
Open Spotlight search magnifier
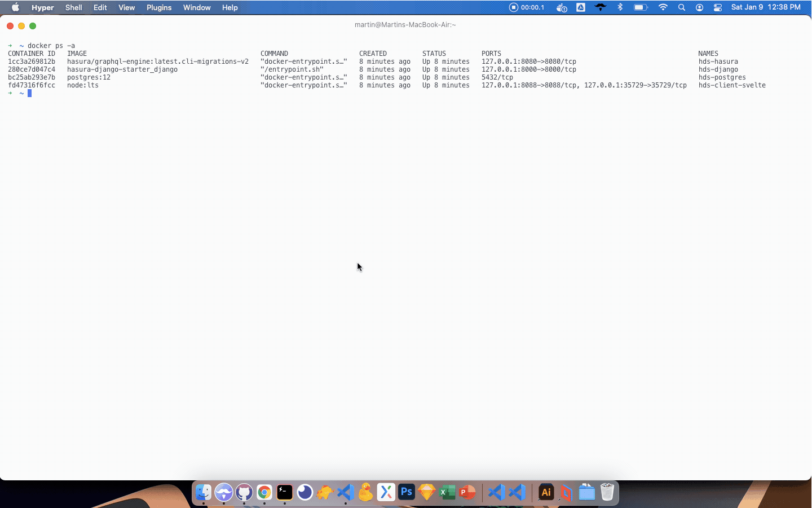[x=682, y=7]
